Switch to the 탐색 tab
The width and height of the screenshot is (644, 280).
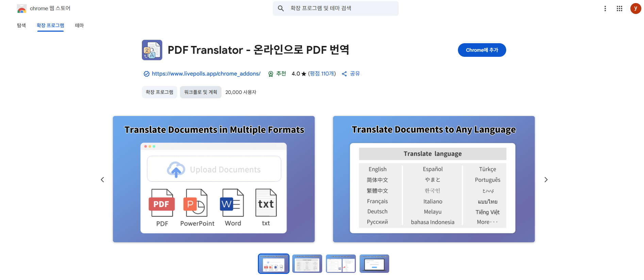21,26
